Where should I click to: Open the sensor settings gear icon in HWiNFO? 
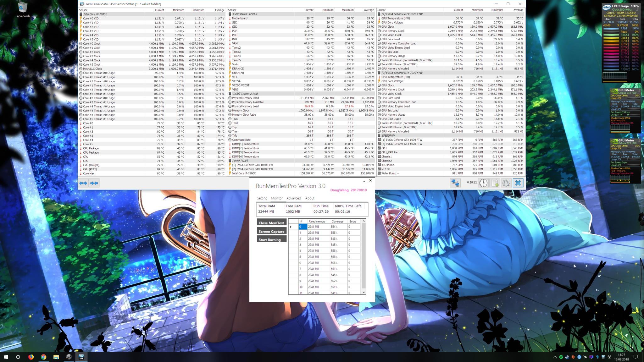[x=506, y=183]
